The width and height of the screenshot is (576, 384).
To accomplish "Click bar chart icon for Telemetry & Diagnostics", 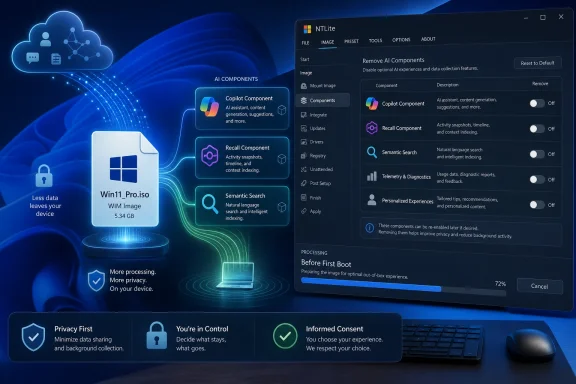I will click(372, 176).
